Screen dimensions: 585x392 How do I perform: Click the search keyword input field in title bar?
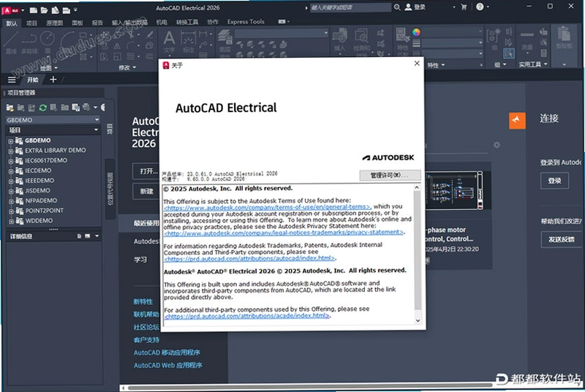click(351, 7)
